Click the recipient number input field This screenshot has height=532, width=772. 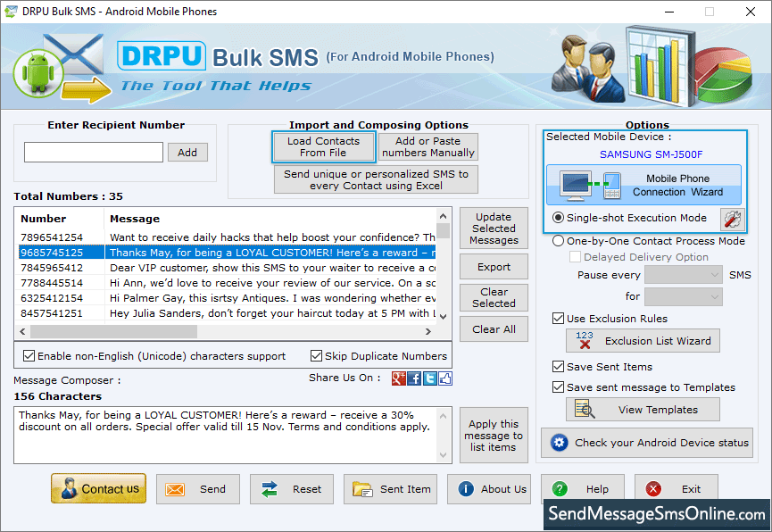(x=94, y=153)
